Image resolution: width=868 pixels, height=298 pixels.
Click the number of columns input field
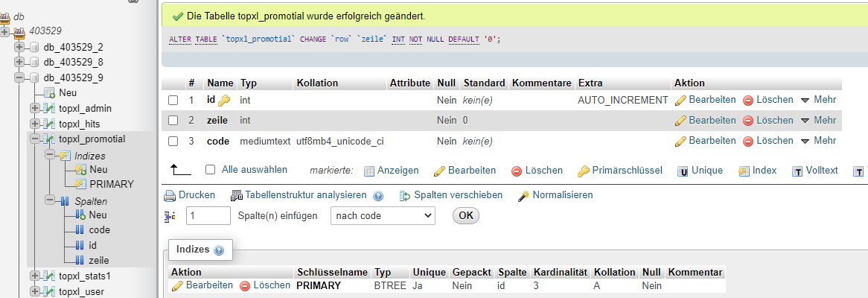coord(208,215)
